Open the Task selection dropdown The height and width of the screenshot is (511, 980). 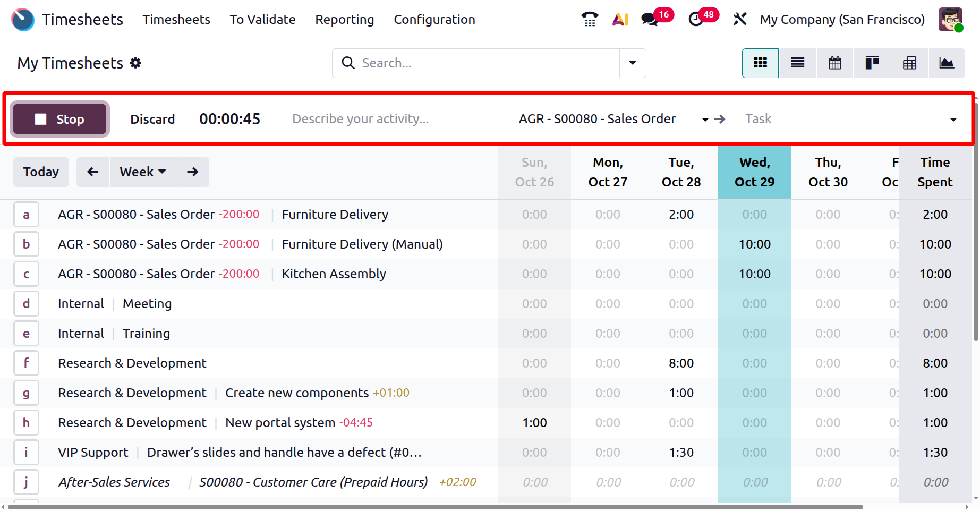[953, 120]
